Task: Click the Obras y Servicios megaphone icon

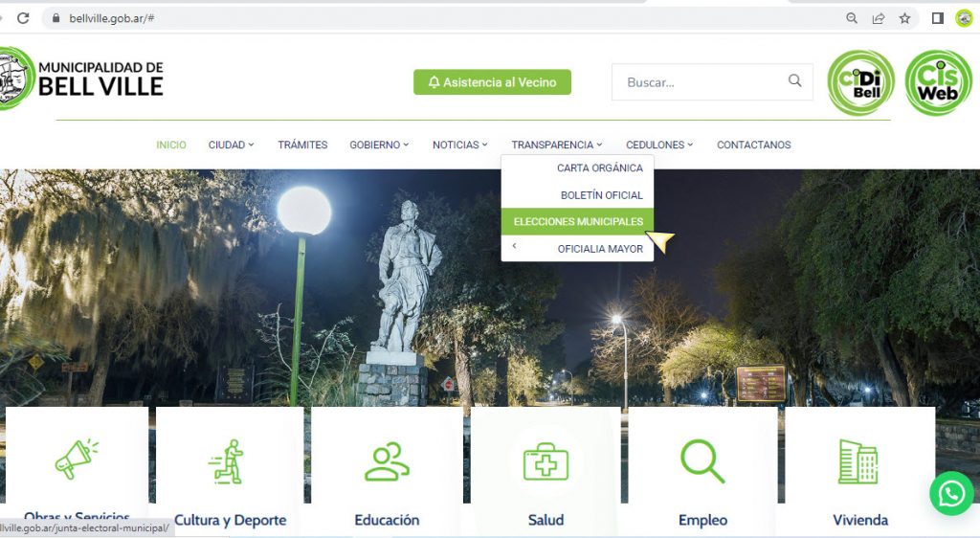Action: coord(77,460)
